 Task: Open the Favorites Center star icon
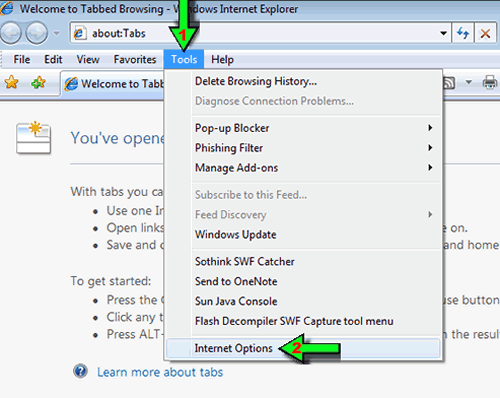(x=12, y=82)
